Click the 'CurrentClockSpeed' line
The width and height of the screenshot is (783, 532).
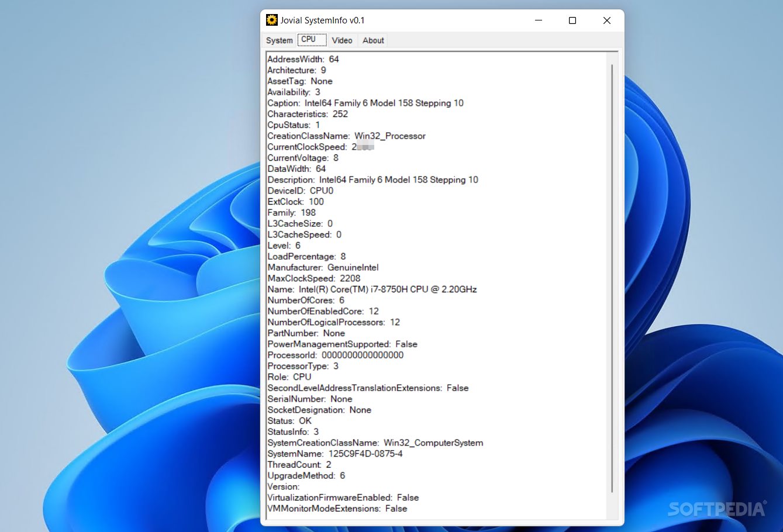pyautogui.click(x=320, y=147)
